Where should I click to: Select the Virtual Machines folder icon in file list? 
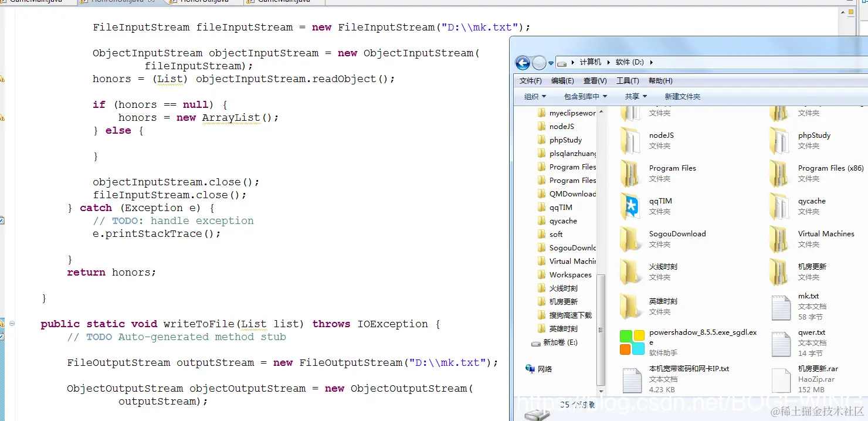coord(780,239)
